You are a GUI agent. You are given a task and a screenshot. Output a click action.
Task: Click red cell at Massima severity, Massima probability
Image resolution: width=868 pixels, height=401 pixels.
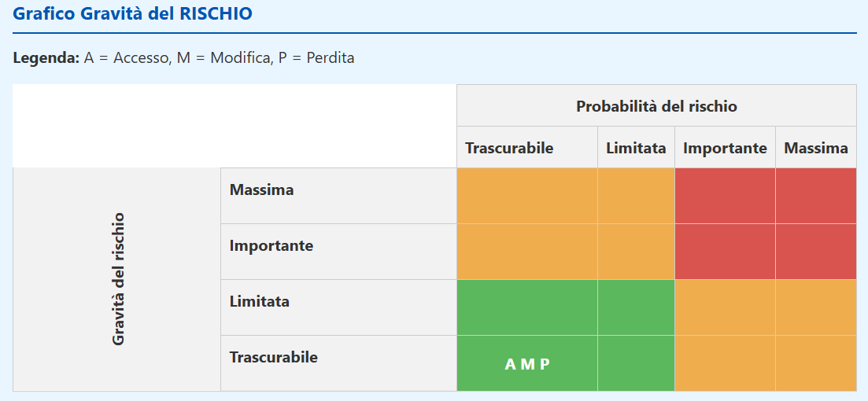(x=816, y=196)
